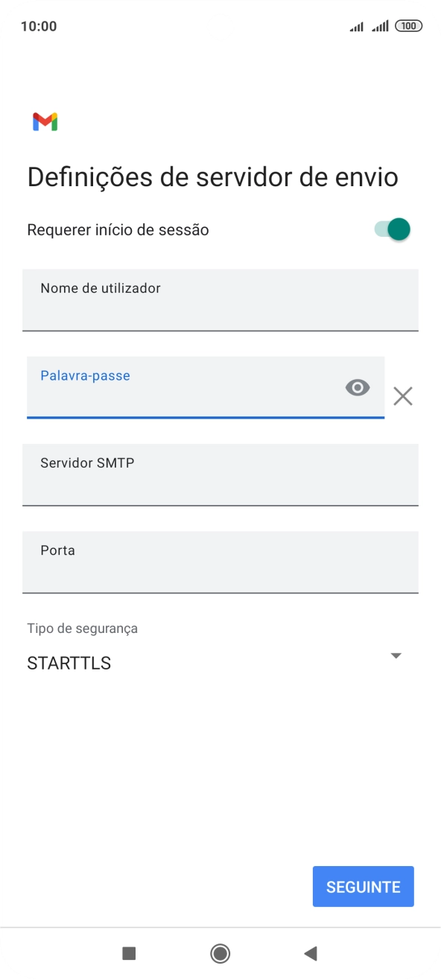The width and height of the screenshot is (441, 980).
Task: Click the Gmail app icon
Action: point(45,121)
